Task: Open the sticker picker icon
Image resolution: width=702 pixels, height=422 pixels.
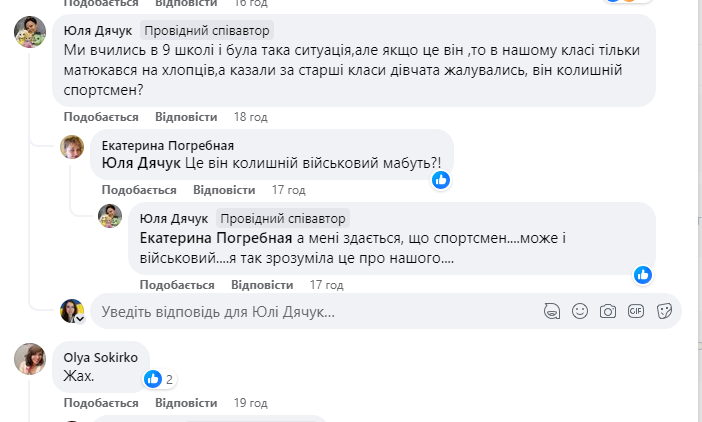Action: coord(663,311)
